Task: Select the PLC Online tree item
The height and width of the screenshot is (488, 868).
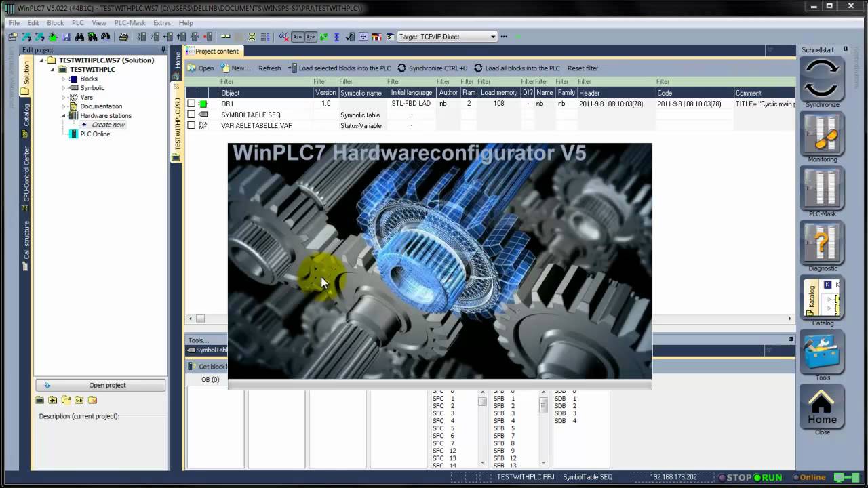Action: 95,134
